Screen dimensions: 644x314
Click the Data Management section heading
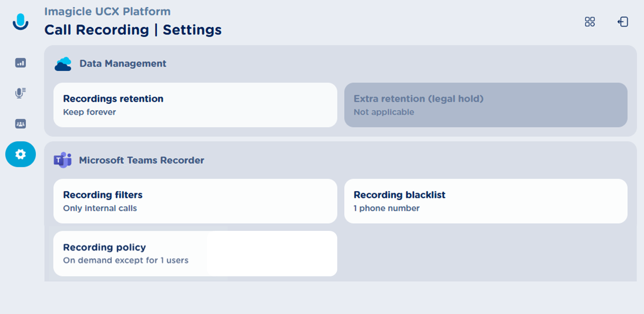[x=123, y=64]
